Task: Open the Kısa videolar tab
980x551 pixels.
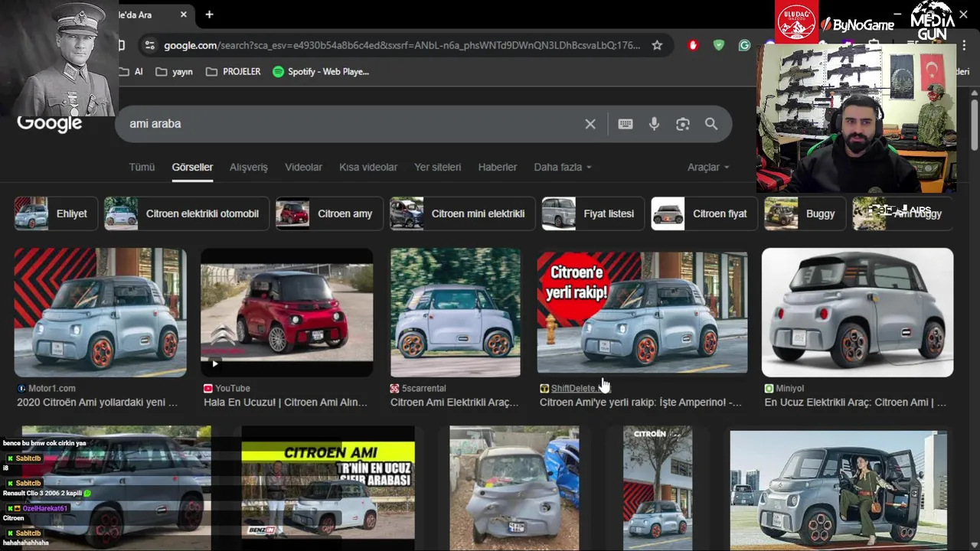Action: click(368, 167)
